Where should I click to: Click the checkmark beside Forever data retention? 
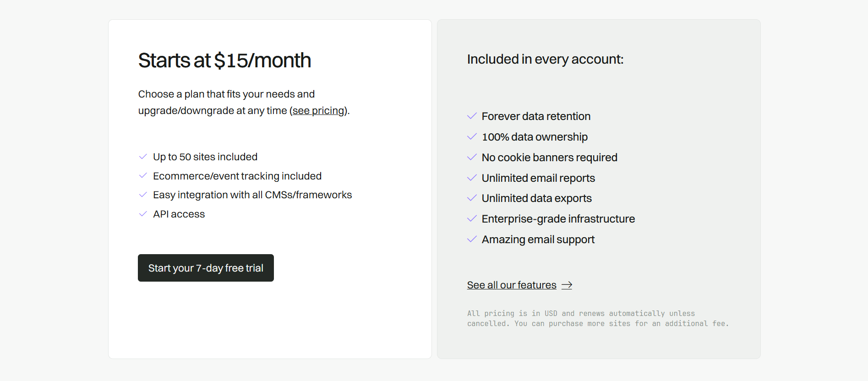[x=472, y=116]
